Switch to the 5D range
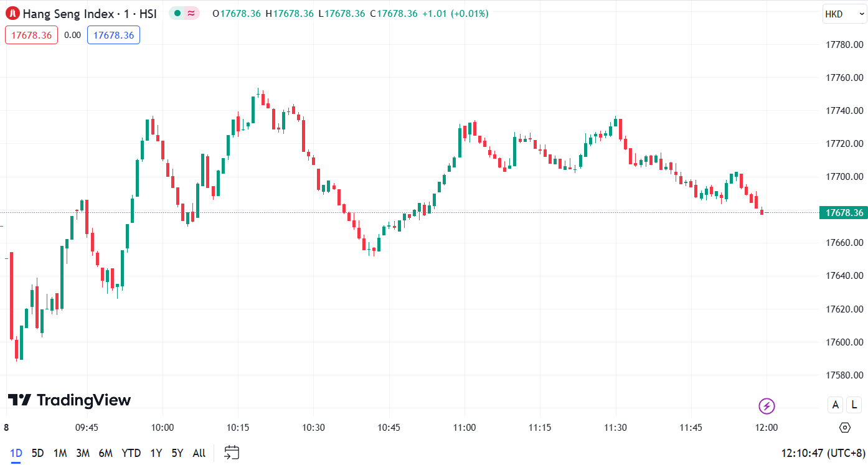This screenshot has width=868, height=465. tap(39, 453)
